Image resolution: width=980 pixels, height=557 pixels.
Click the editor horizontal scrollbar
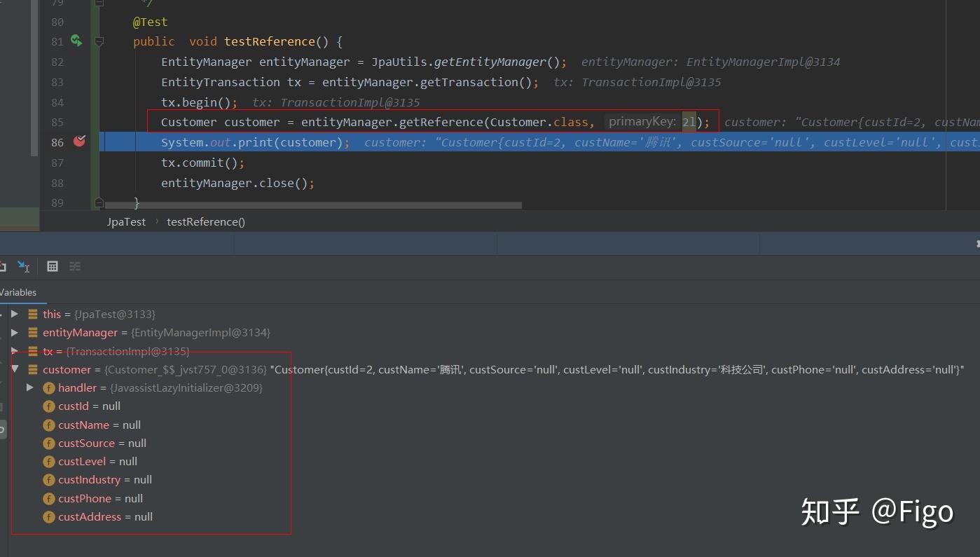pos(313,205)
